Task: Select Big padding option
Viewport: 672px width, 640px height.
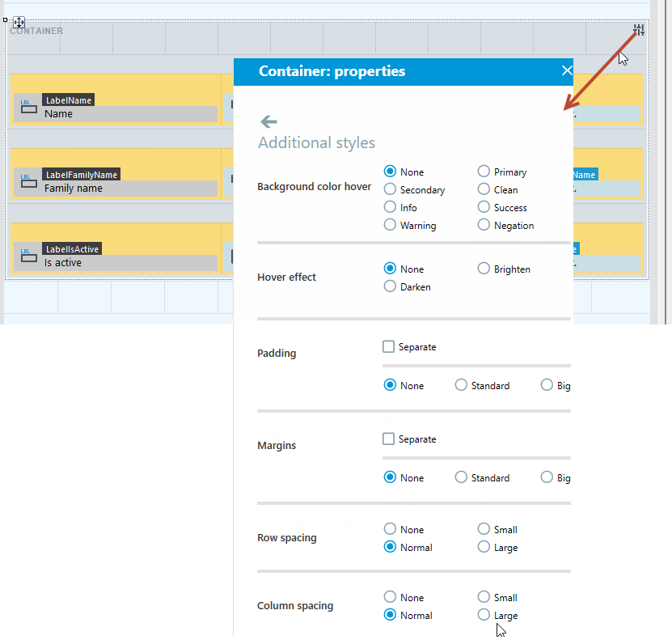Action: [547, 385]
